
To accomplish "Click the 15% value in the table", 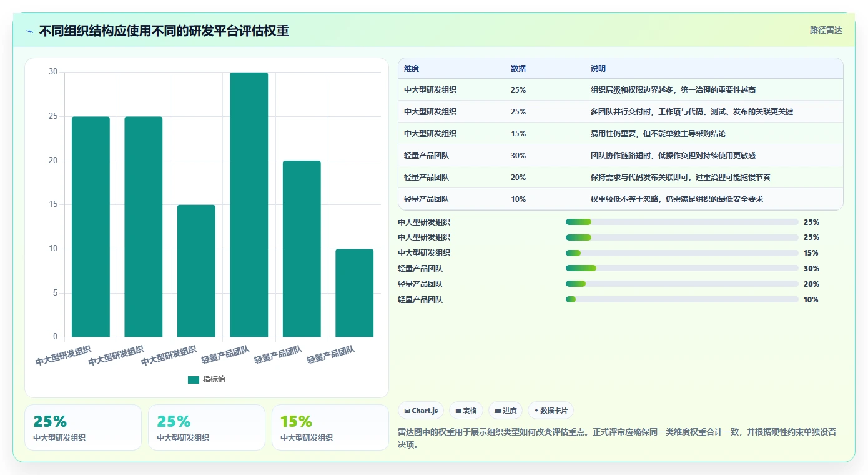I will tap(518, 134).
